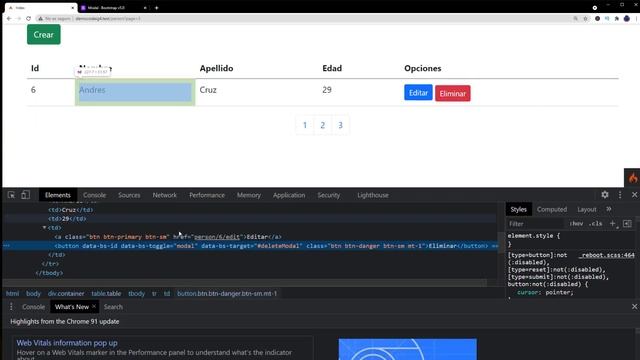Click the Andres table cell
This screenshot has width=640, height=360.
135,92
